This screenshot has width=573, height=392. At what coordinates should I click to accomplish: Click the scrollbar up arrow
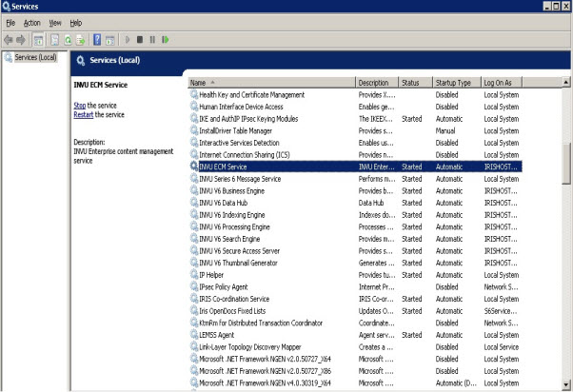pos(565,82)
